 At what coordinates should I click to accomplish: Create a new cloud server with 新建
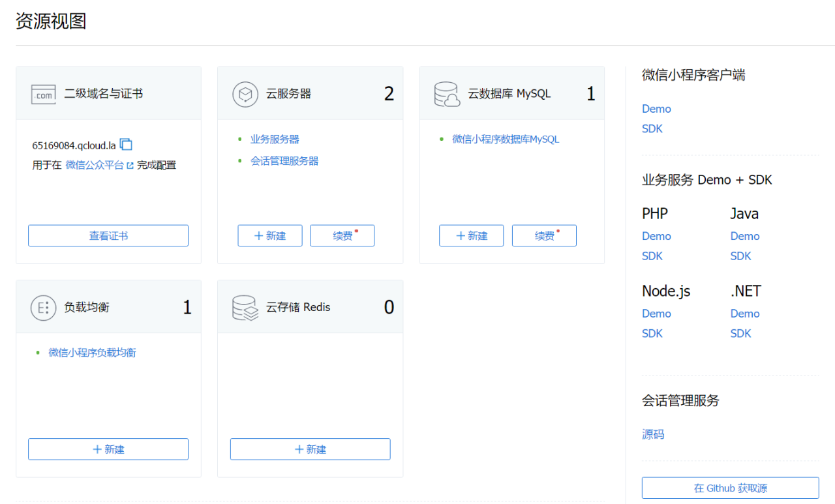270,236
